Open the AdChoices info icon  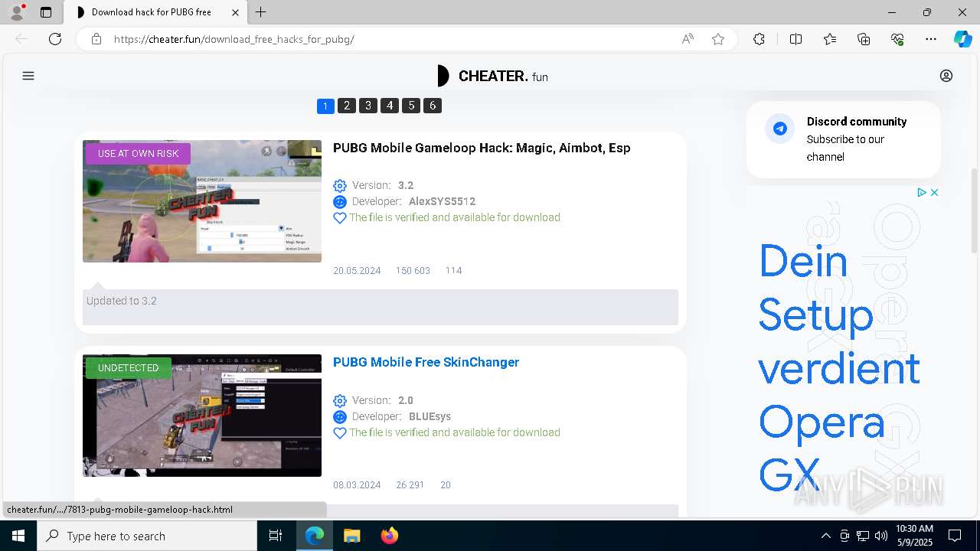point(923,193)
